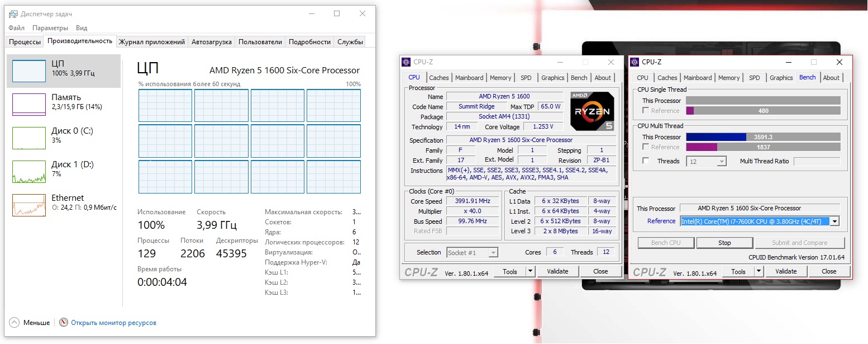This screenshot has height=344, width=868.
Task: Open About tab in CPU-Z Bench window
Action: 831,78
